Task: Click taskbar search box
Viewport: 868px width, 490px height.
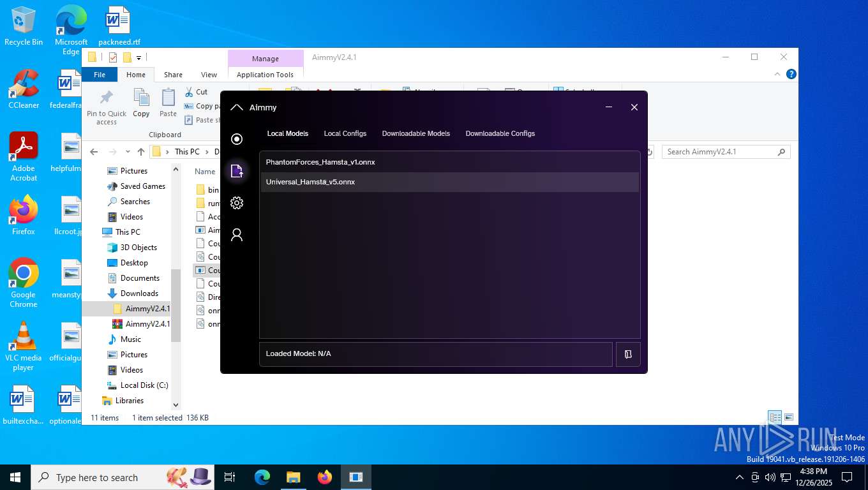Action: click(x=123, y=477)
